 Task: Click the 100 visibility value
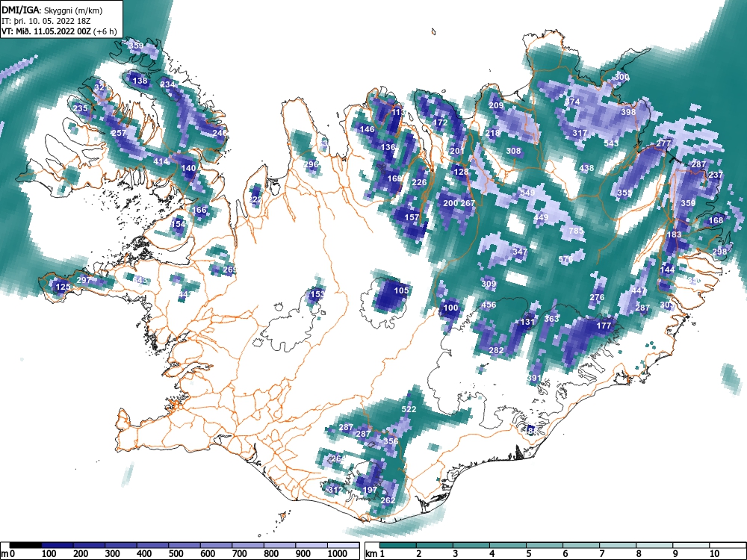(450, 308)
